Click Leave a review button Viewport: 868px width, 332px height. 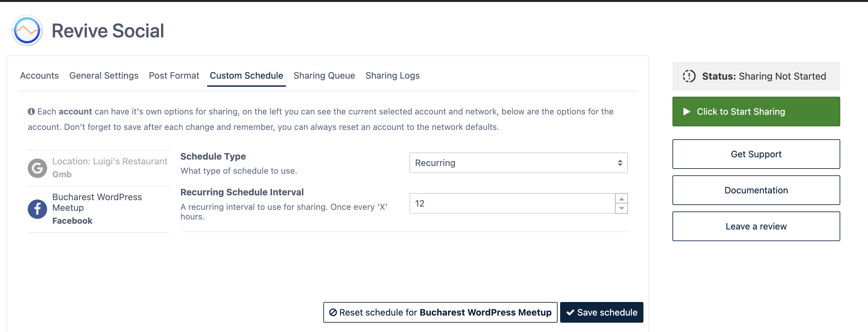[x=756, y=226]
